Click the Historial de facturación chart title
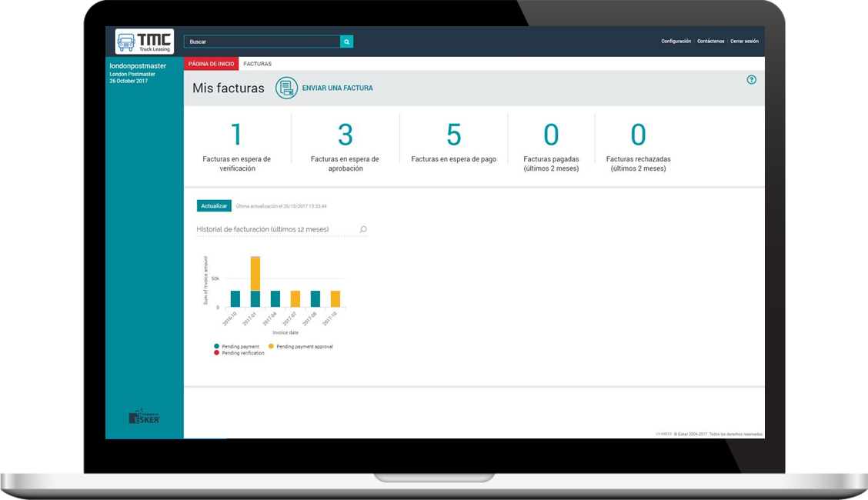 (262, 229)
